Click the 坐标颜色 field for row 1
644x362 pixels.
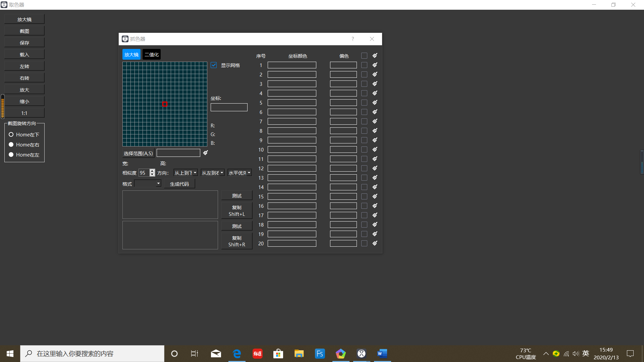tap(292, 65)
